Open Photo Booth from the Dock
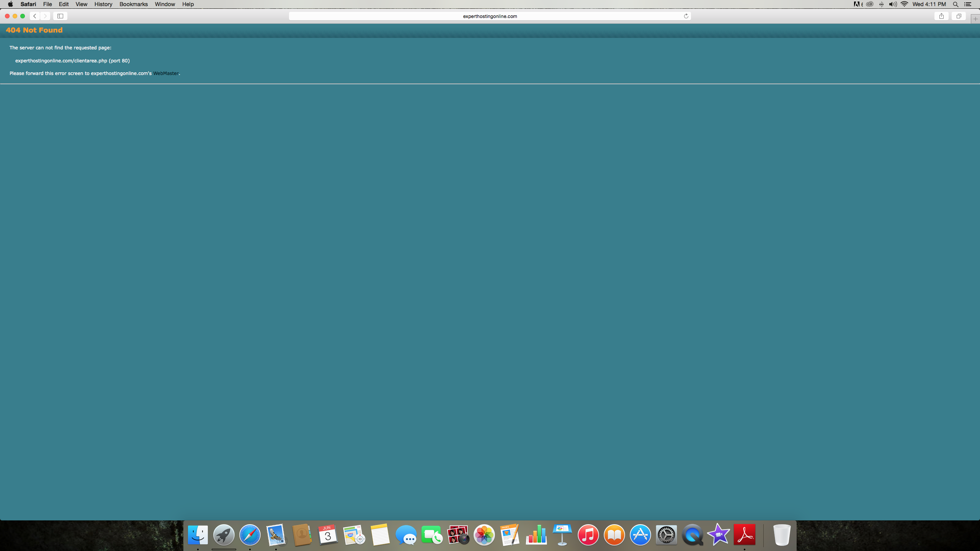This screenshot has height=551, width=980. point(458,535)
